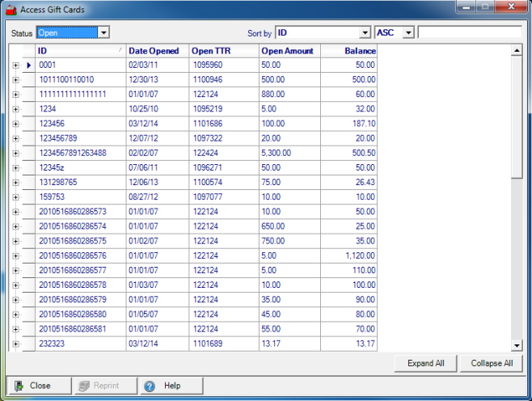This screenshot has width=532, height=401.
Task: Expand the row for gift card 159753
Action: 15,196
